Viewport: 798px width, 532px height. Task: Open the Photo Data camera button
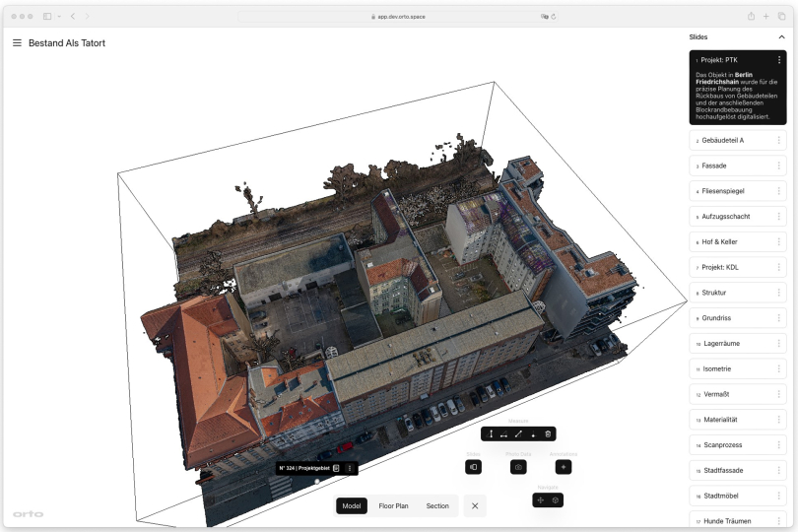517,467
